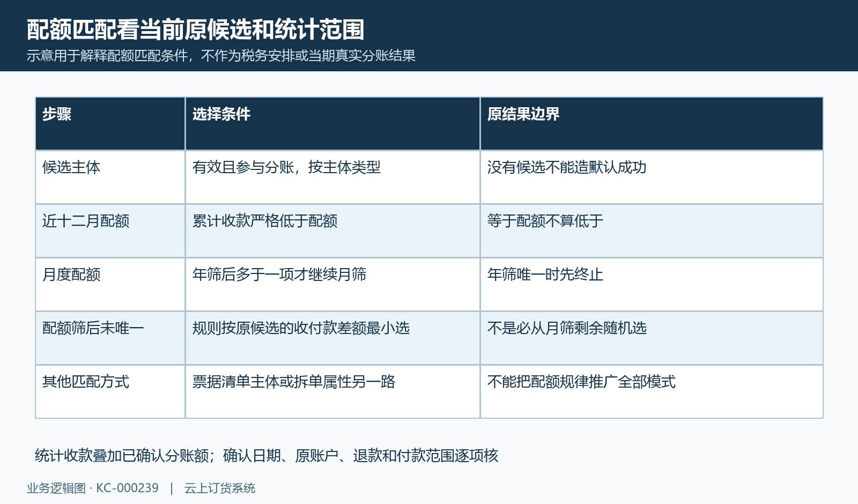Screen dimensions: 858x504
Task: Click the cell 累计收款严格低于配额
Action: click(x=332, y=231)
